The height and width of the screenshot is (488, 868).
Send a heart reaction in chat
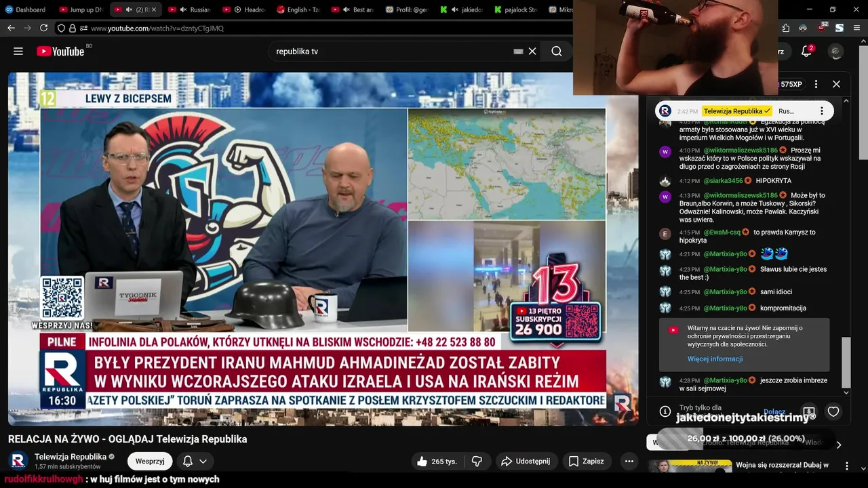pos(833,411)
